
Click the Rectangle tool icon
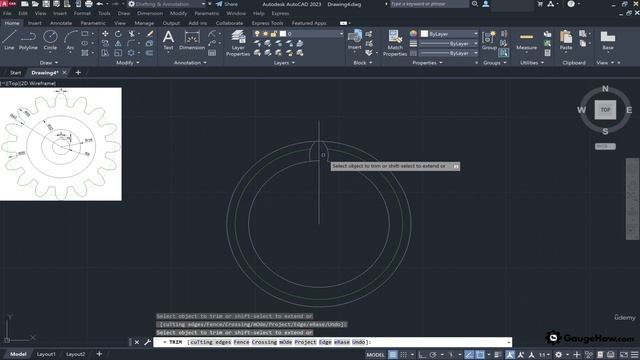pos(85,34)
